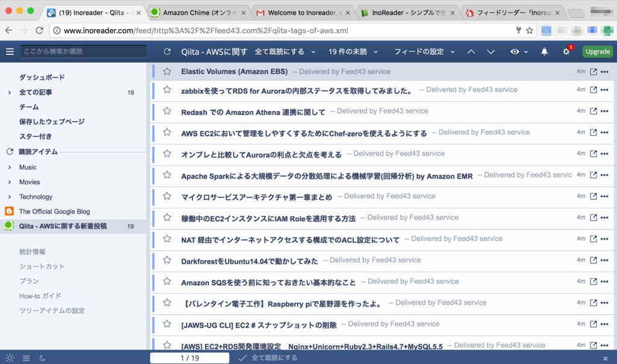617x364 pixels.
Task: Open 19 件の未読 filter dropdown
Action: [353, 52]
